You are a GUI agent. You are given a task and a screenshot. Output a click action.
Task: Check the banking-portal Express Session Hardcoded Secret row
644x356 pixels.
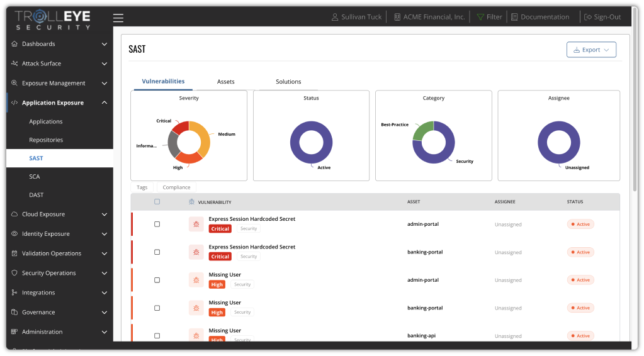point(157,252)
